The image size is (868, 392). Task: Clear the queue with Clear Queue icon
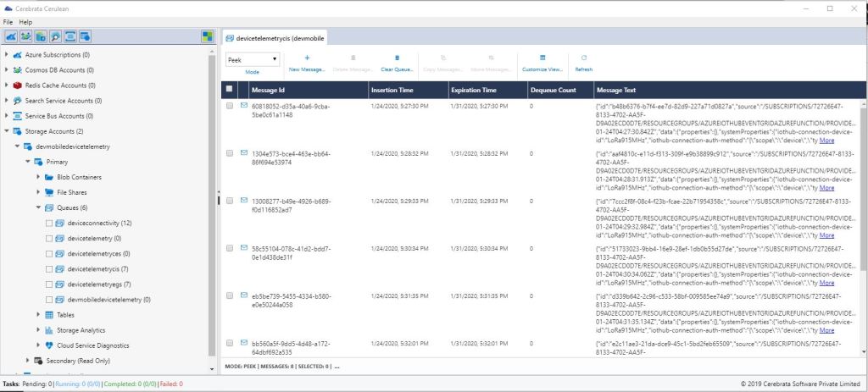[x=397, y=58]
